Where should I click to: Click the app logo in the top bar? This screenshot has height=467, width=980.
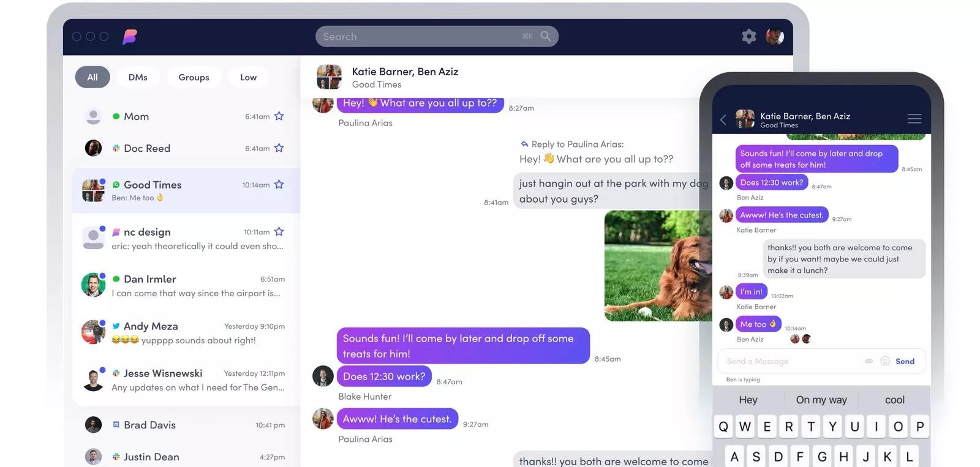(x=129, y=37)
